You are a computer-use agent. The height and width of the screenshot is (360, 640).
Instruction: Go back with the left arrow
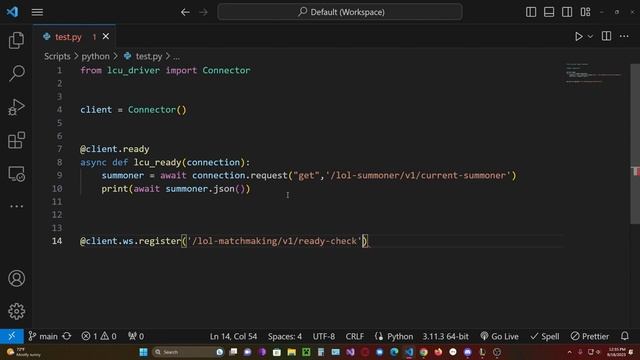coord(185,12)
